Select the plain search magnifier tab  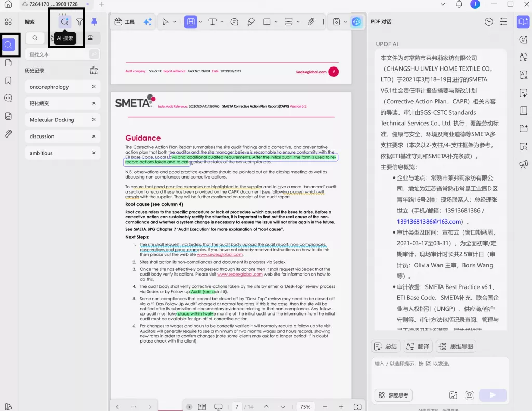[x=35, y=38]
